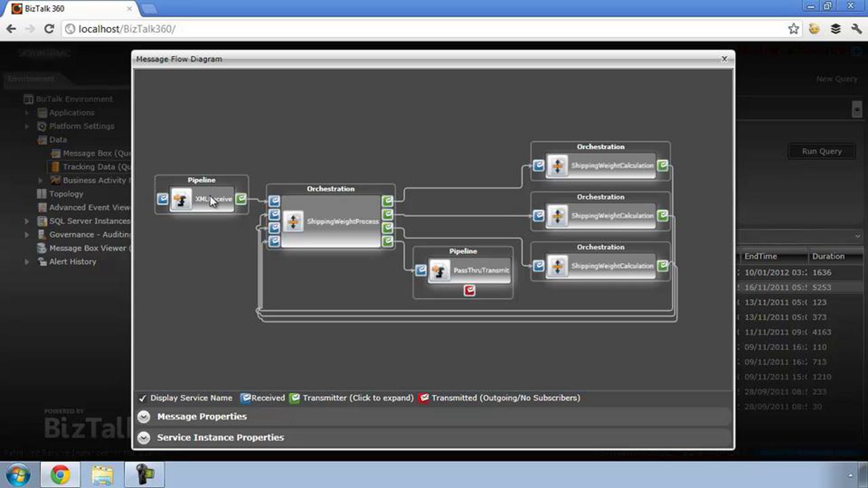Image resolution: width=868 pixels, height=488 pixels.
Task: Click Received port of bottom ShippingWeightCalculation
Action: click(x=539, y=266)
